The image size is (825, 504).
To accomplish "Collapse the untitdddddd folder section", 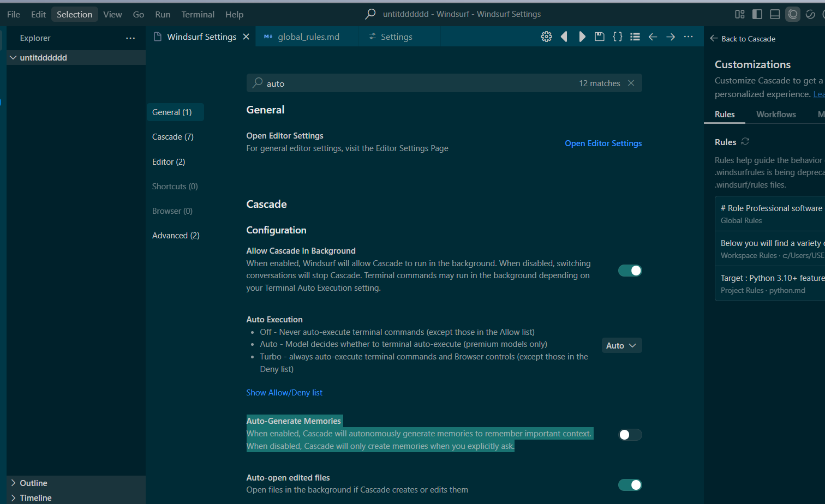I will tap(76, 57).
